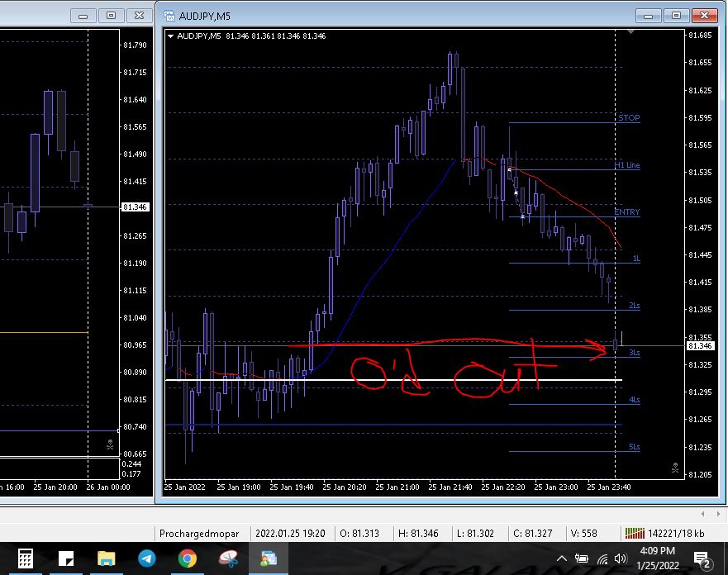The width and height of the screenshot is (728, 575).
Task: Click the H: 81.346 status bar value
Action: point(418,534)
